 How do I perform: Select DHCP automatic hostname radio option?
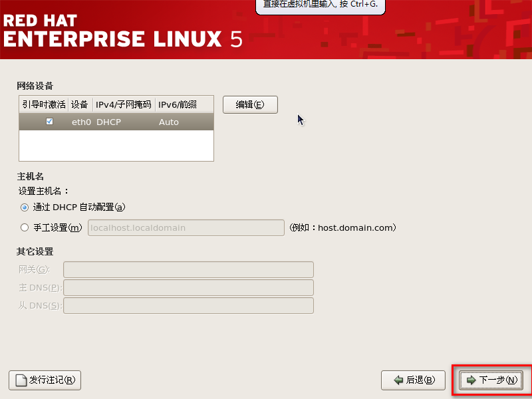(25, 207)
